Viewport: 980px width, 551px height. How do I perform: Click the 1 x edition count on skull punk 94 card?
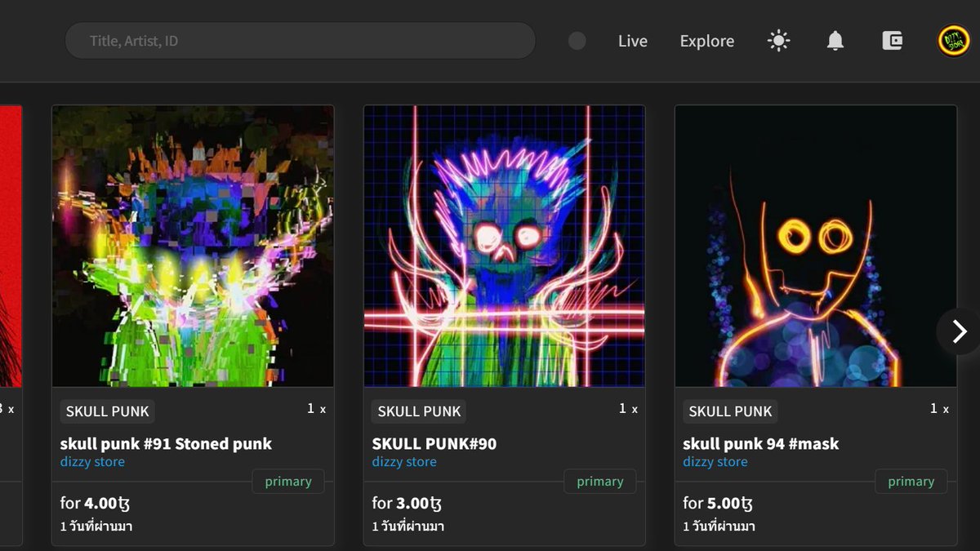pos(939,409)
